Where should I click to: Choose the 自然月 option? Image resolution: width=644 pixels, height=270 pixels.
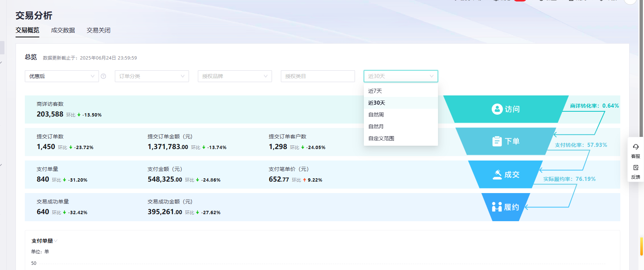point(376,126)
